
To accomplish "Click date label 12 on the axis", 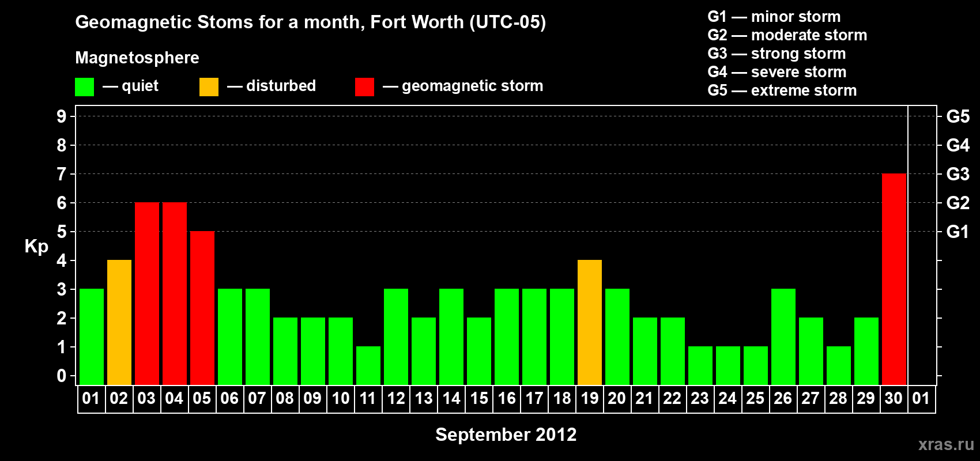I will (396, 399).
